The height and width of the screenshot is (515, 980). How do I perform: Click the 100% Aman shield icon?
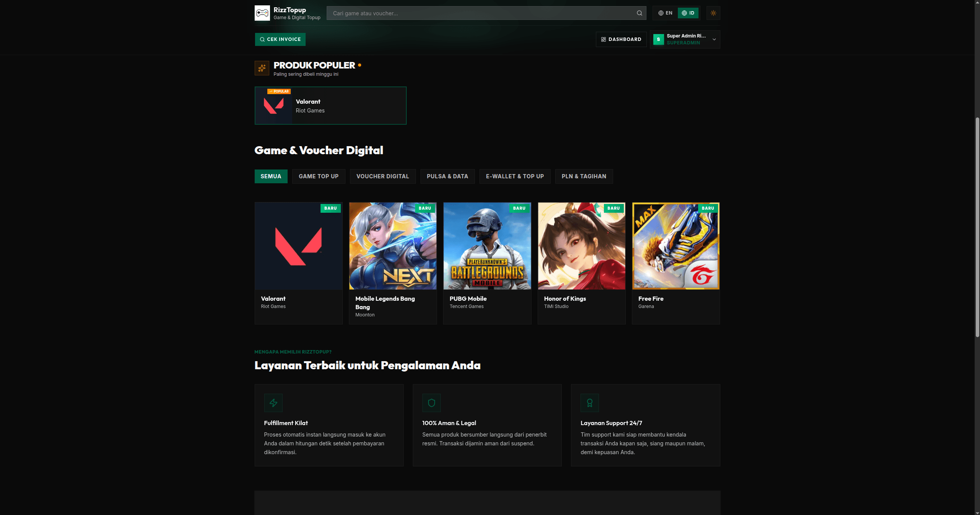point(432,403)
